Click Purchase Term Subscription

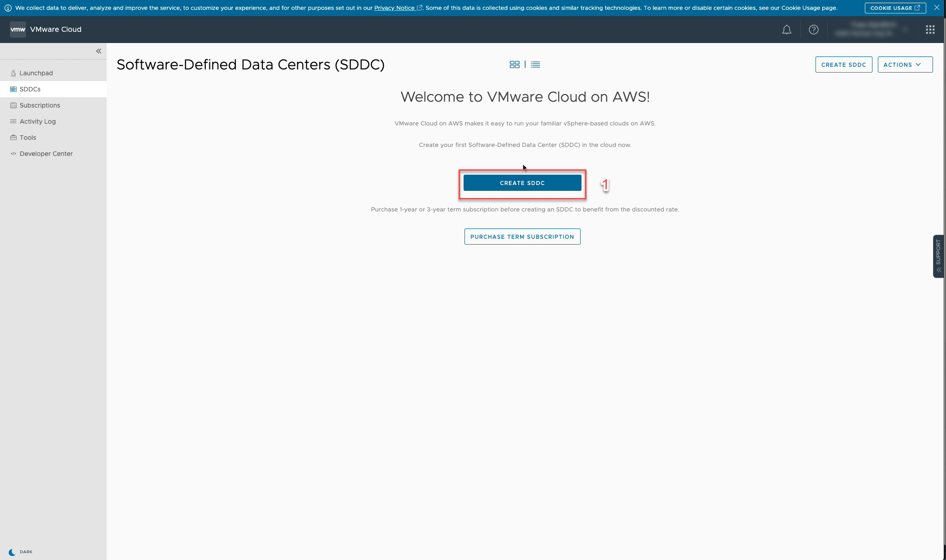coord(522,237)
